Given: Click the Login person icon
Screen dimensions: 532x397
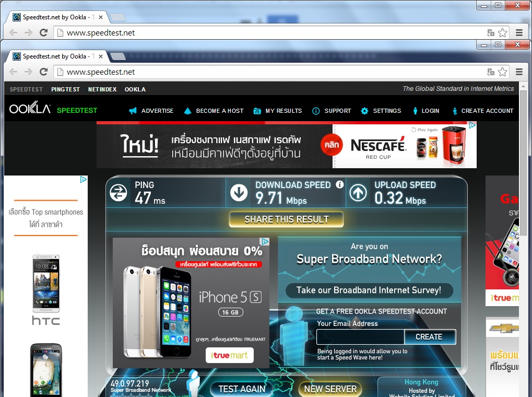Looking at the screenshot, I should 415,111.
